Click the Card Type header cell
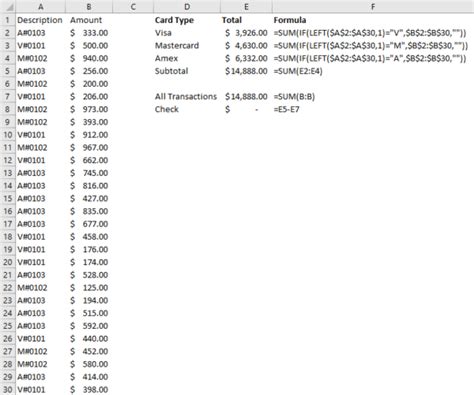 coord(174,20)
